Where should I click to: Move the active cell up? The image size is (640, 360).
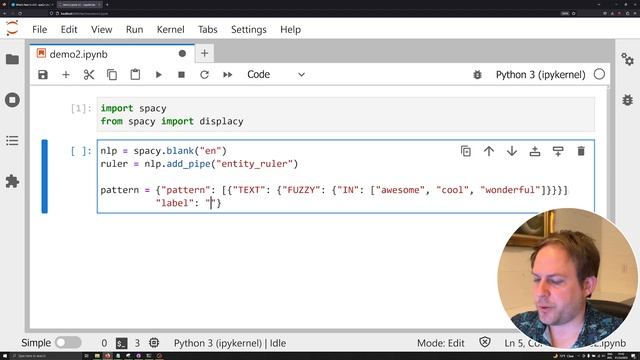pos(489,151)
